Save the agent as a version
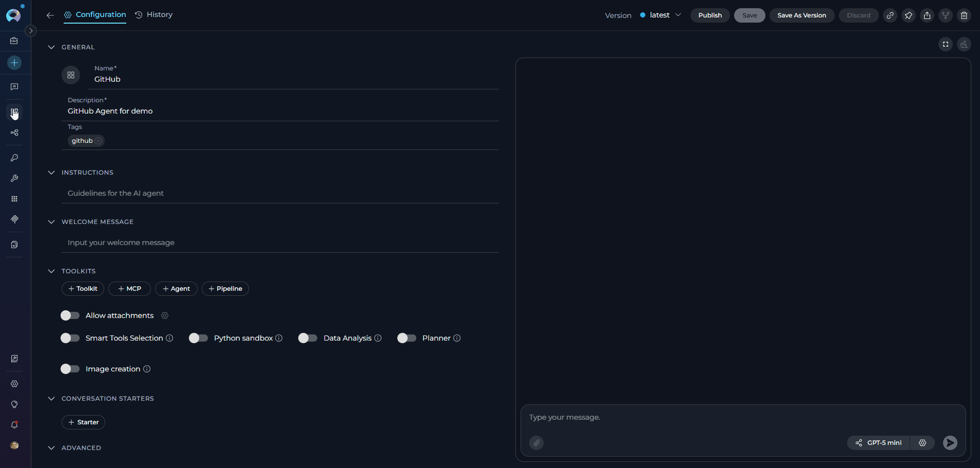 click(x=801, y=15)
